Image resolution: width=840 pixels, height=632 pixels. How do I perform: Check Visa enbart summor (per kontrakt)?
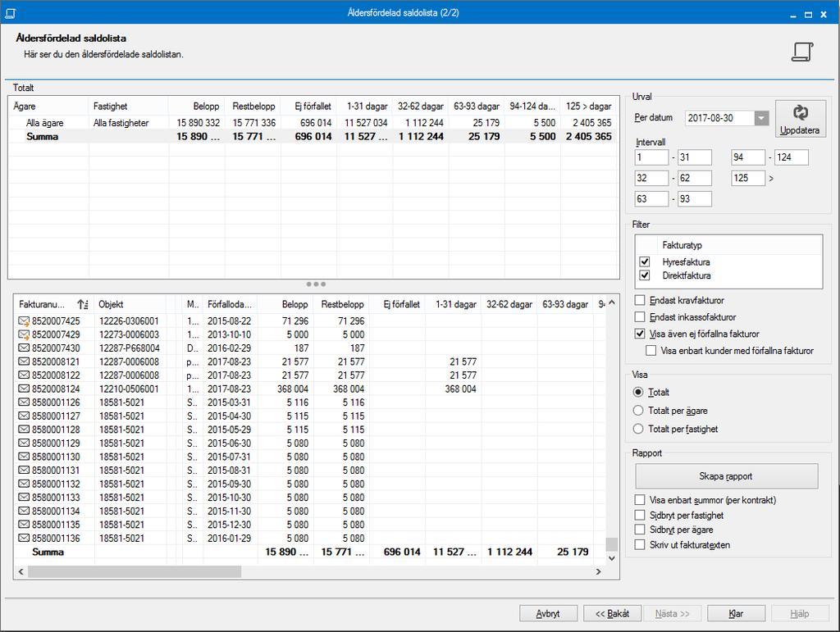click(x=639, y=500)
